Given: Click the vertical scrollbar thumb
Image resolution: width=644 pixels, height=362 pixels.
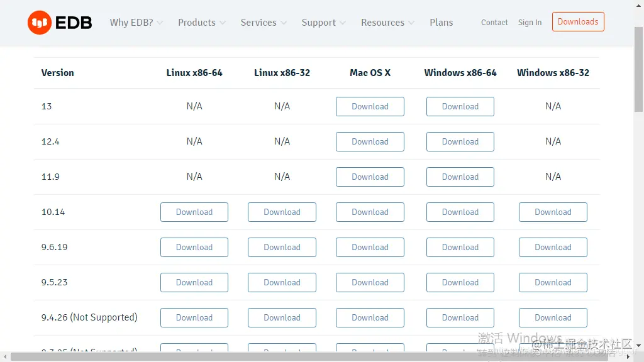Looking at the screenshot, I should pyautogui.click(x=638, y=69).
